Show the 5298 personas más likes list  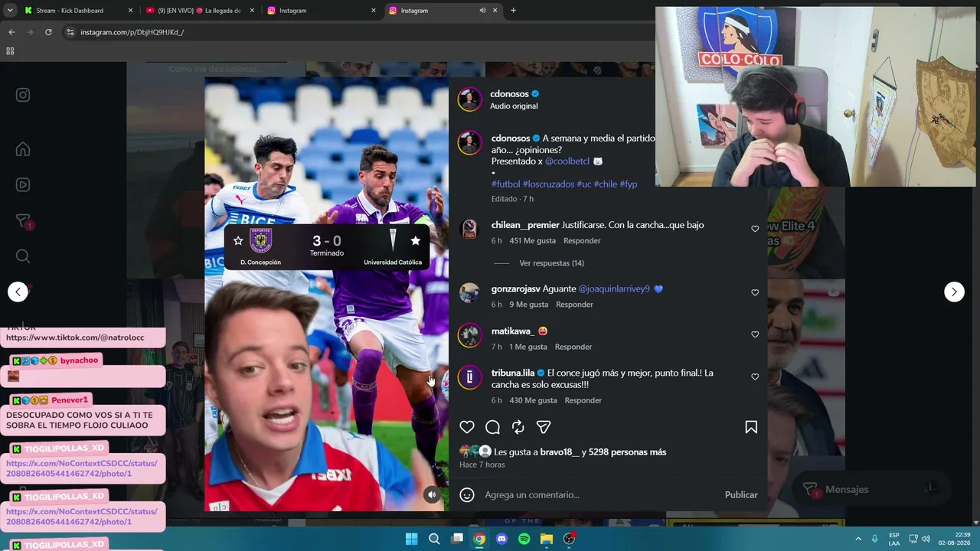coord(628,452)
